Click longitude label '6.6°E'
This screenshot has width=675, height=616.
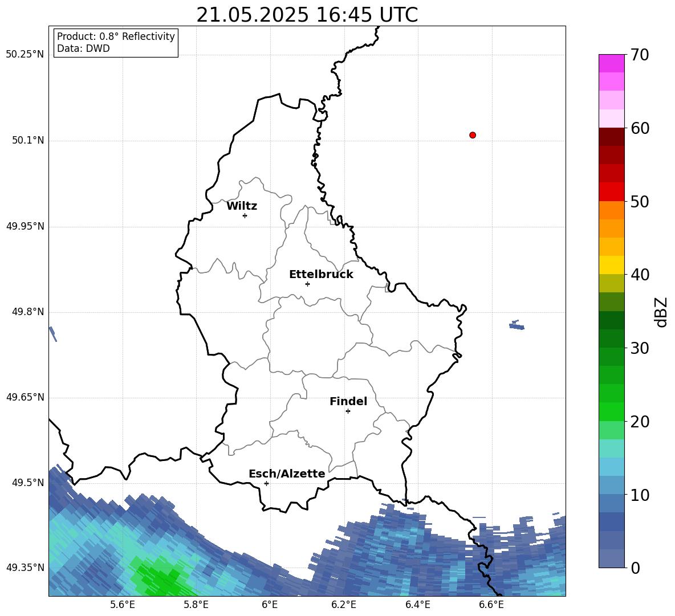click(491, 605)
